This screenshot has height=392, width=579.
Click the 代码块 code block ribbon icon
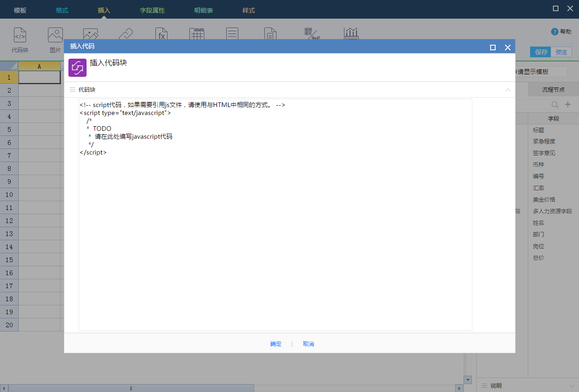point(20,35)
